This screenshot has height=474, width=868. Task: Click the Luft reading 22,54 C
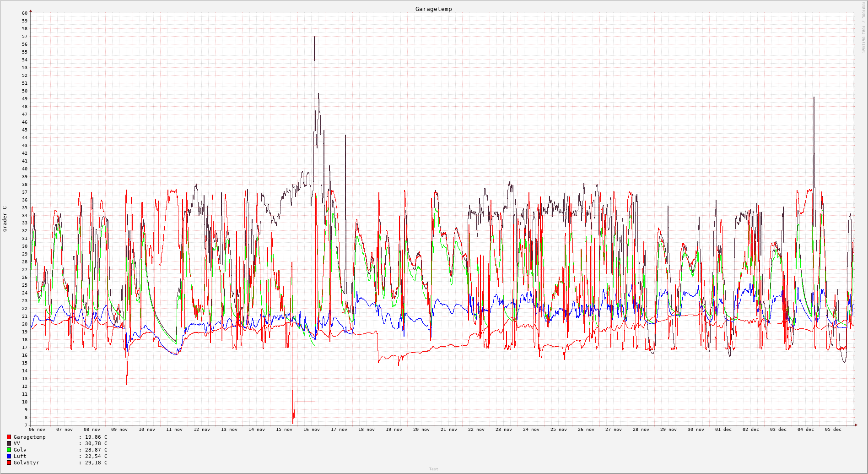click(96, 457)
